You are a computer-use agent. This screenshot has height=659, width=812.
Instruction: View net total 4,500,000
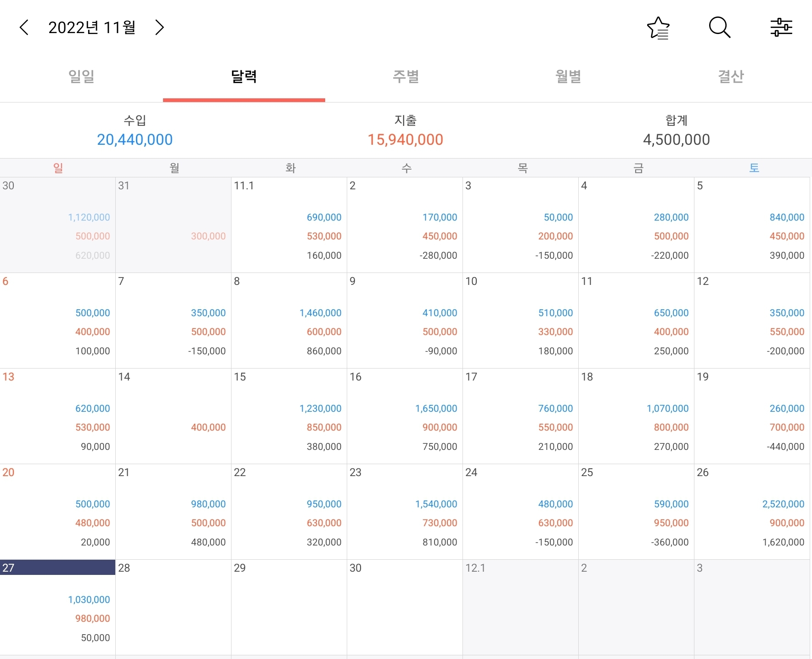click(x=677, y=140)
